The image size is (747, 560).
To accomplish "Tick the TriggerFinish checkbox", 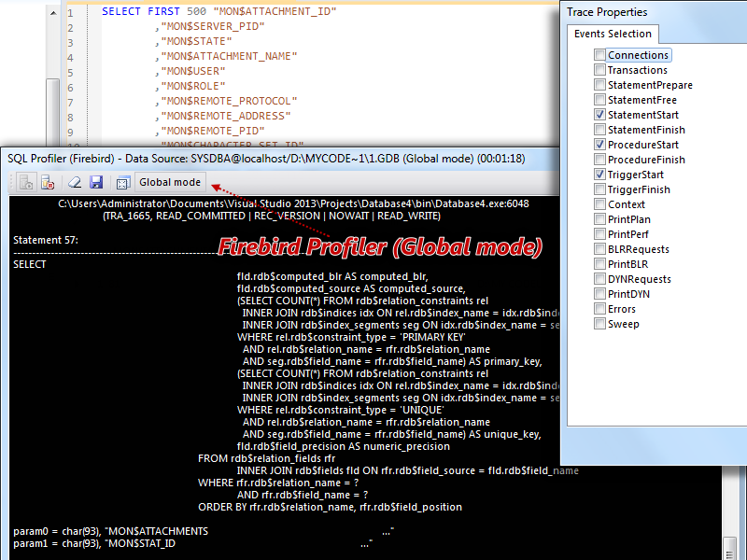I will coord(599,189).
